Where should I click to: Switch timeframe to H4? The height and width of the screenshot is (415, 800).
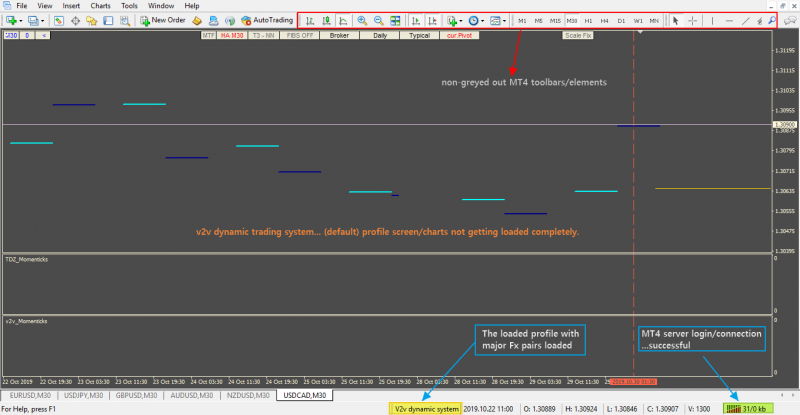click(605, 21)
